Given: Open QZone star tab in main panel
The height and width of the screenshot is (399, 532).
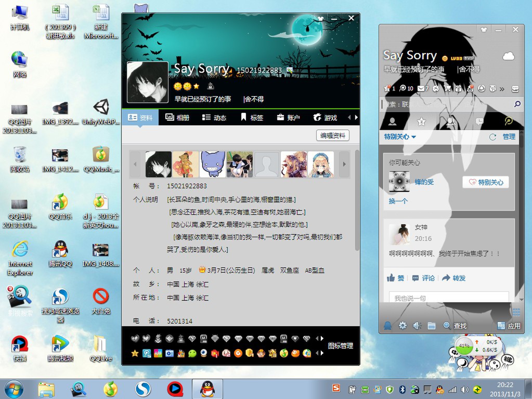Looking at the screenshot, I should pyautogui.click(x=421, y=121).
